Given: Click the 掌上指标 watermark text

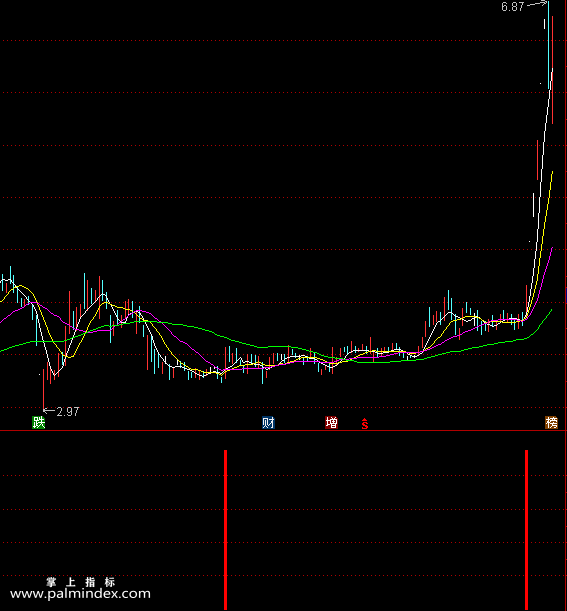Looking at the screenshot, I should tap(81, 582).
